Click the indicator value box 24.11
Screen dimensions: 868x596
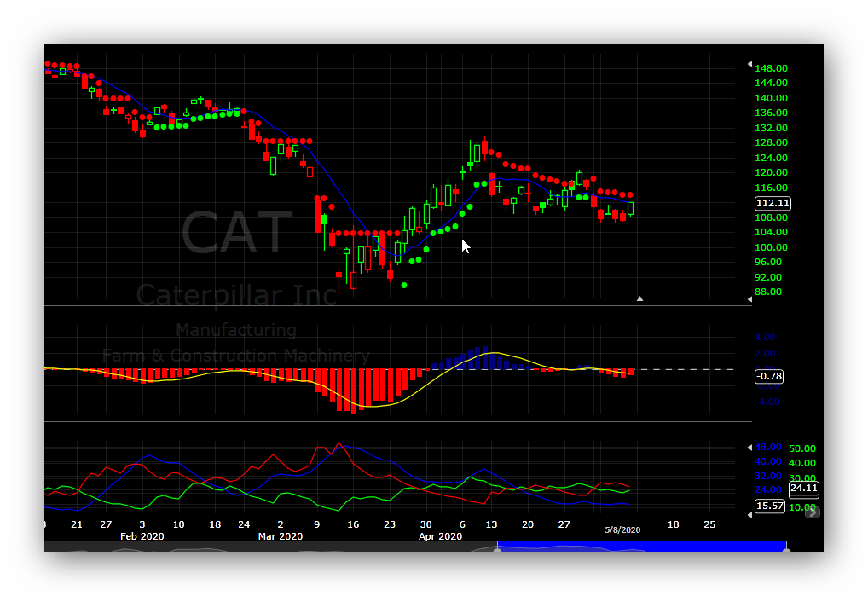coord(804,488)
